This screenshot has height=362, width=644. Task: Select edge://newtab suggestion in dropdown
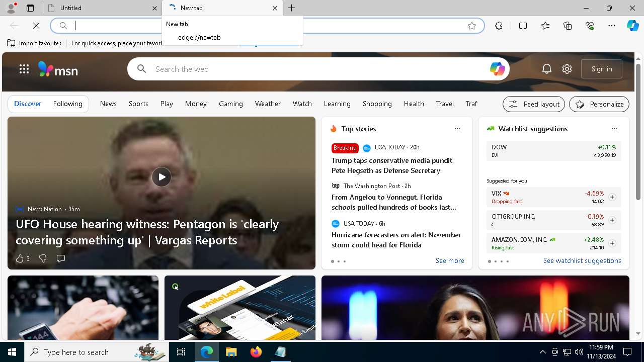232,37
